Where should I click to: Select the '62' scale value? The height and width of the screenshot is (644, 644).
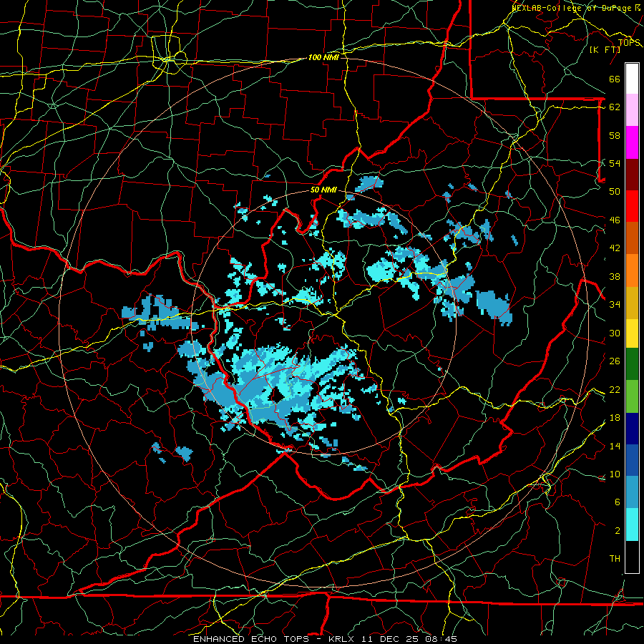click(615, 107)
